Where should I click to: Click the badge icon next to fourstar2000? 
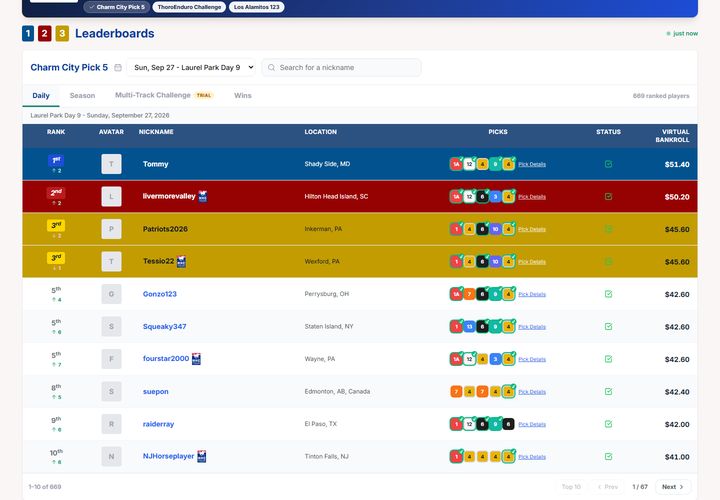[197, 359]
